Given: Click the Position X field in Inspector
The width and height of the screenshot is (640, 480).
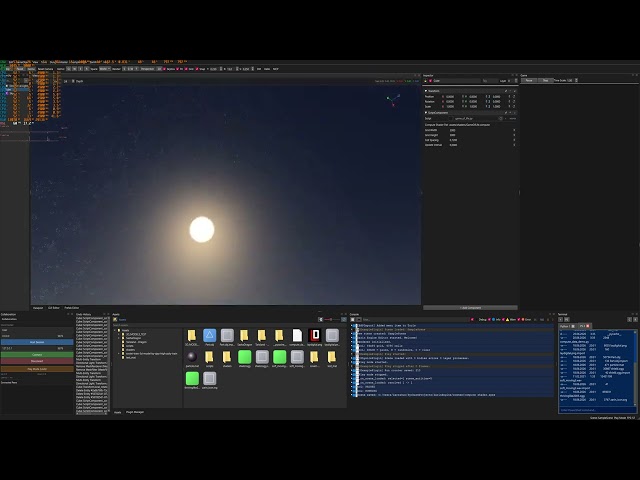Looking at the screenshot, I should [451, 97].
